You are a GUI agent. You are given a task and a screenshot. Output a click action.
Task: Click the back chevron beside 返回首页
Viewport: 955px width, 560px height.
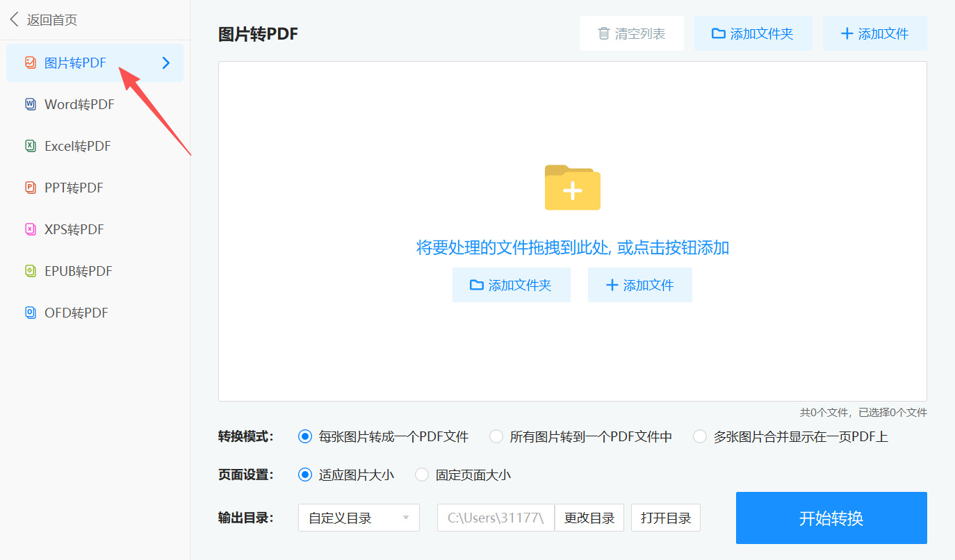pyautogui.click(x=14, y=19)
